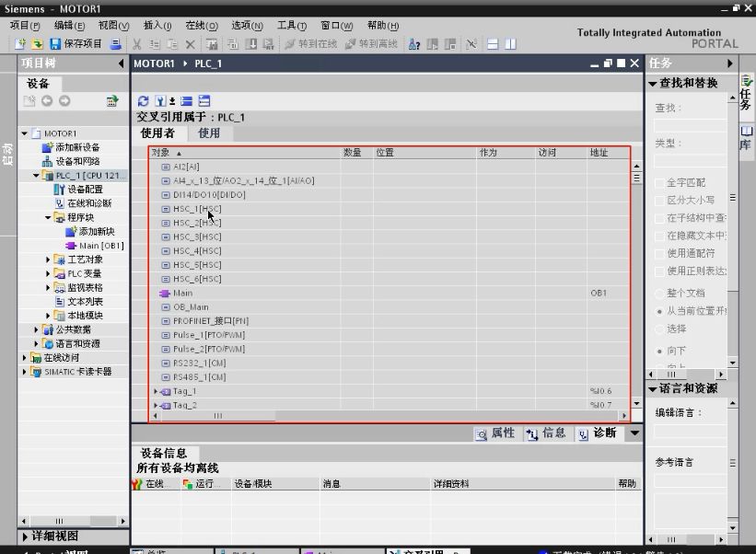Screen dimensions: 756x554
Task: Click the 查找 input field
Action: coord(690,125)
